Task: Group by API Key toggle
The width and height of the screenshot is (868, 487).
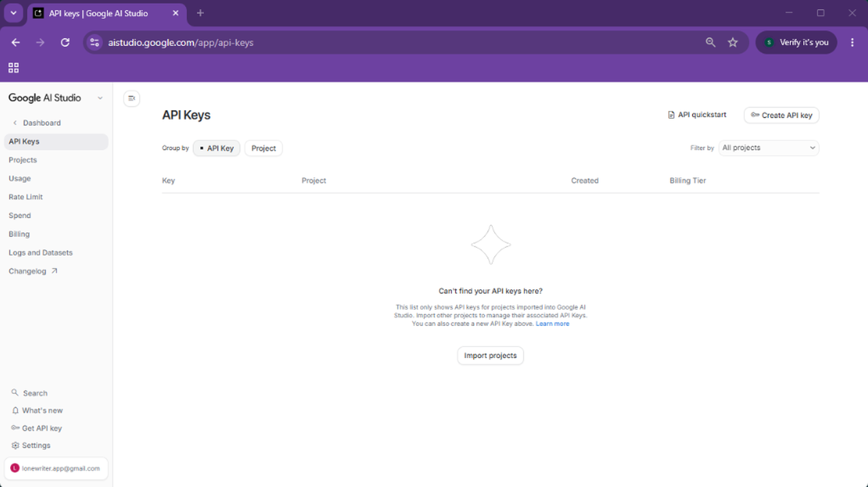Action: tap(217, 148)
